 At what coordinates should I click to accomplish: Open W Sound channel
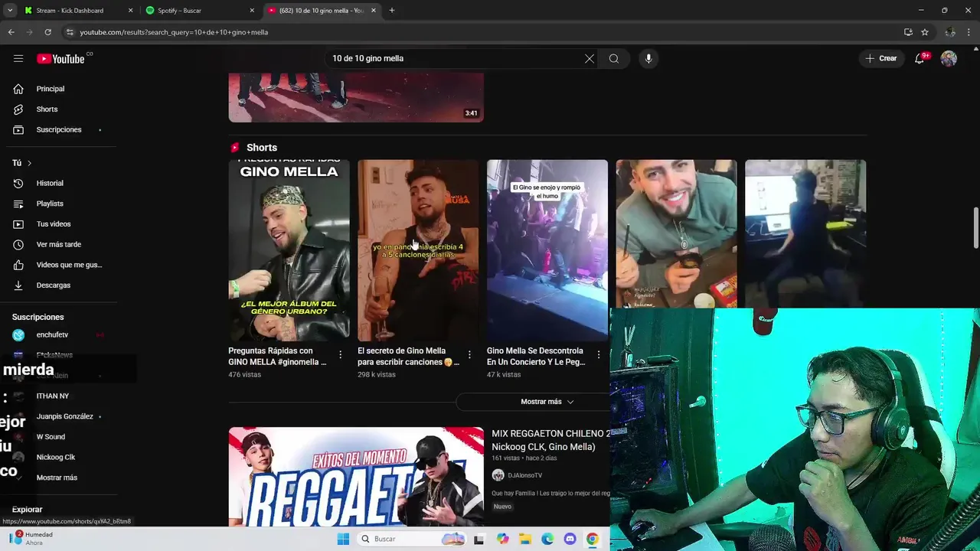[51, 437]
